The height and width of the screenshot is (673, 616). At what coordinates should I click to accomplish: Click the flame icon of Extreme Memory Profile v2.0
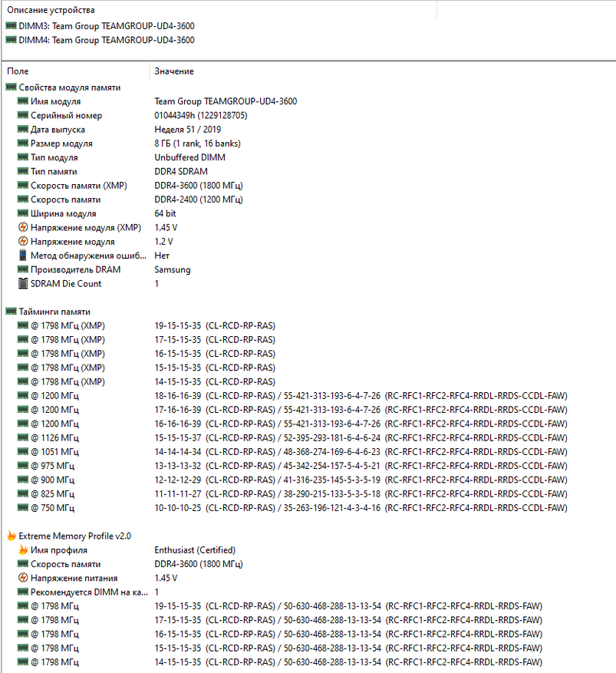tap(12, 536)
